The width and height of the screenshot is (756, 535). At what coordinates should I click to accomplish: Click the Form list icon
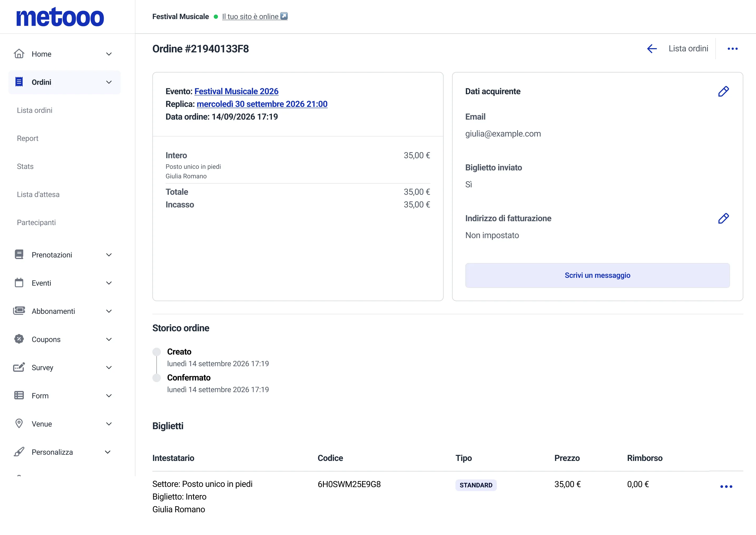[x=19, y=395]
